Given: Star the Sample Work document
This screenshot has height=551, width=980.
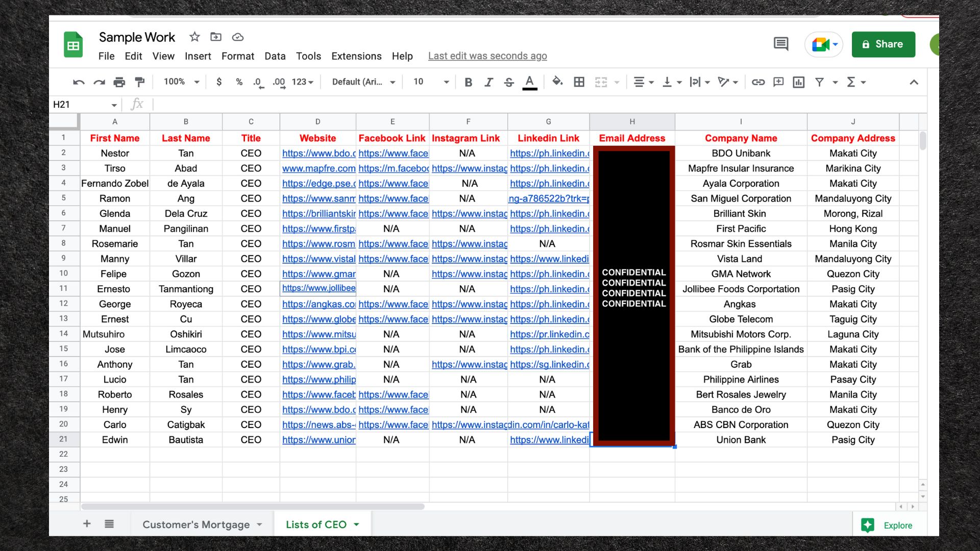Looking at the screenshot, I should click(x=194, y=37).
